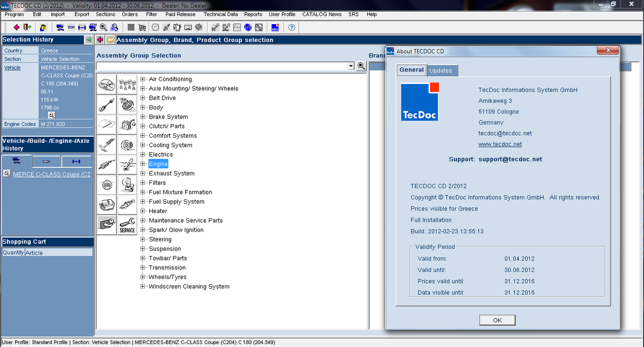Open the CATALOG News menu
Image resolution: width=644 pixels, height=347 pixels.
point(322,14)
